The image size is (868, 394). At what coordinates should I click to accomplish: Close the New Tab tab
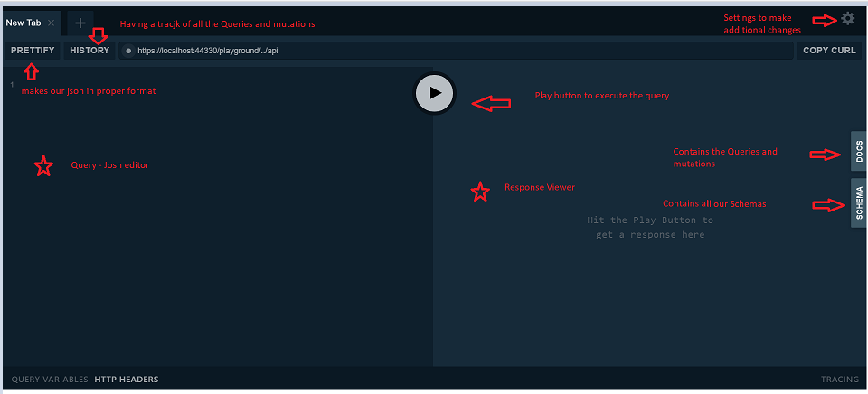tap(51, 23)
